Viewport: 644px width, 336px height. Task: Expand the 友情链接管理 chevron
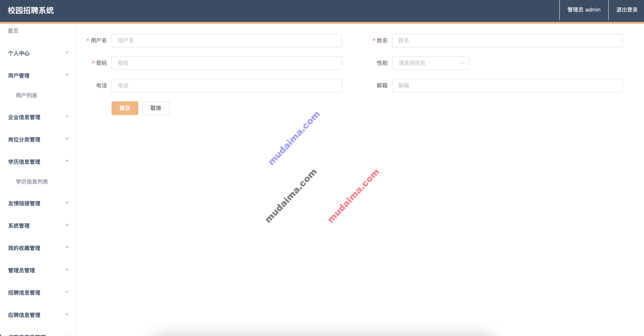[x=67, y=203]
